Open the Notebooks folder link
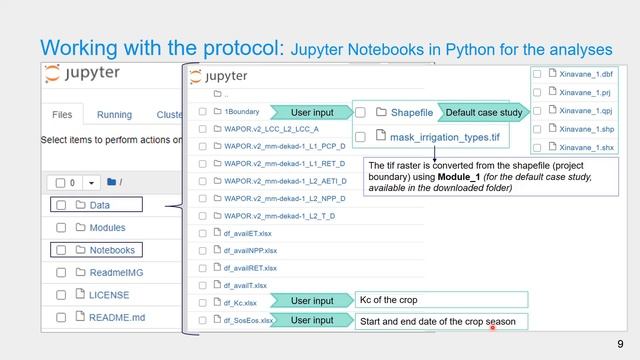 [112, 250]
